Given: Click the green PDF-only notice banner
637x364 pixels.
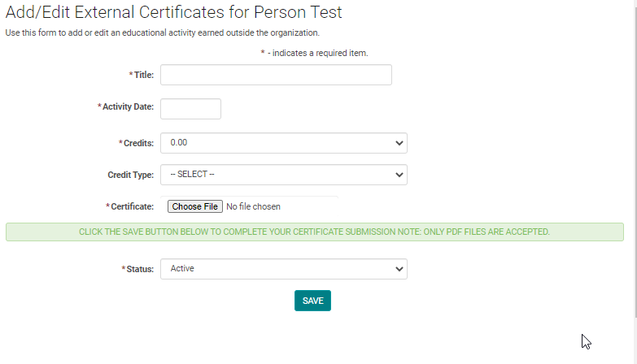Looking at the screenshot, I should tap(314, 232).
